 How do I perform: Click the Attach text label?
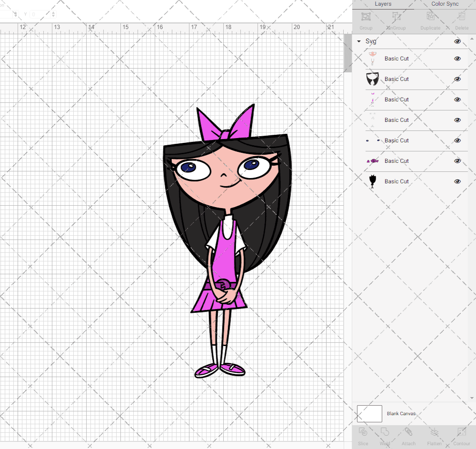click(408, 444)
